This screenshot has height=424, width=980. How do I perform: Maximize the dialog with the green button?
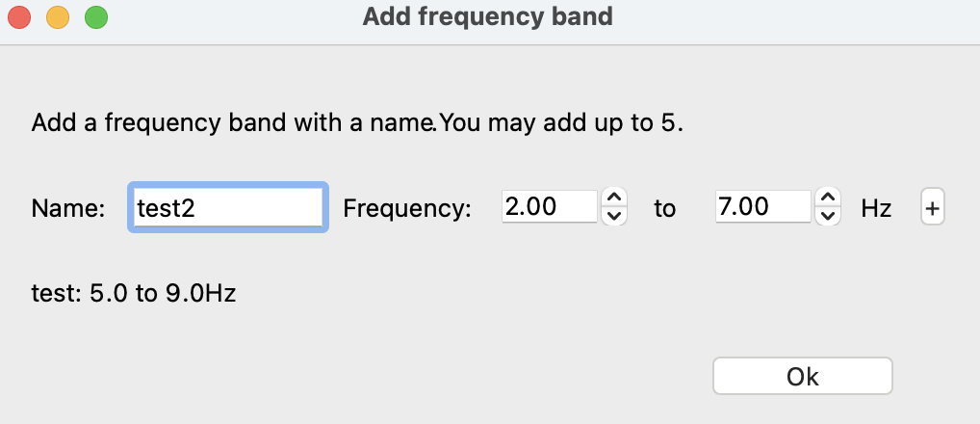[x=95, y=17]
